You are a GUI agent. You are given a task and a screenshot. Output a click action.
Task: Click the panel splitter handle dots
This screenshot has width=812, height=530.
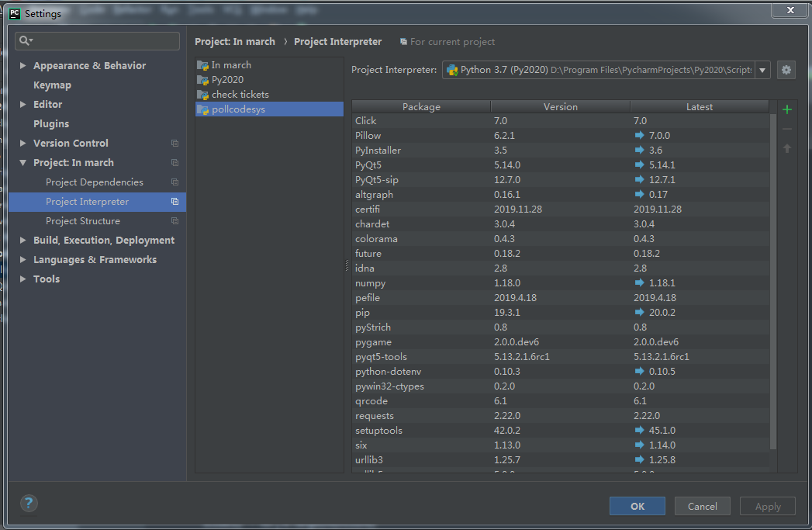(347, 265)
